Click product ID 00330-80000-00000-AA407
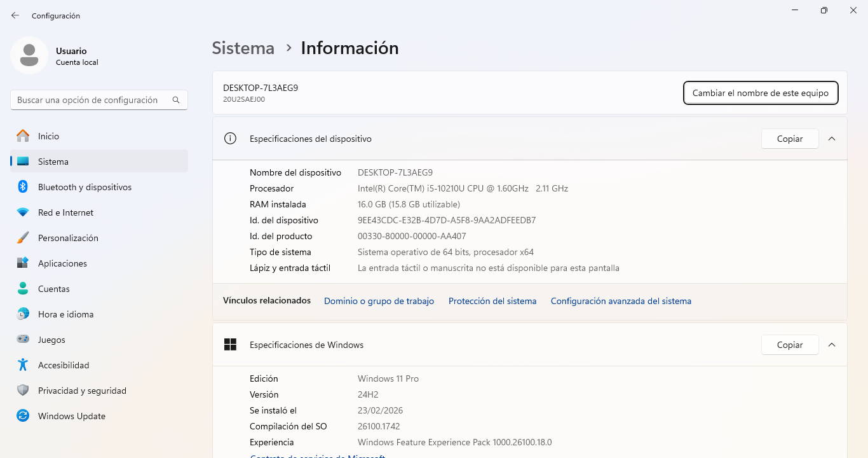868x458 pixels. (412, 236)
